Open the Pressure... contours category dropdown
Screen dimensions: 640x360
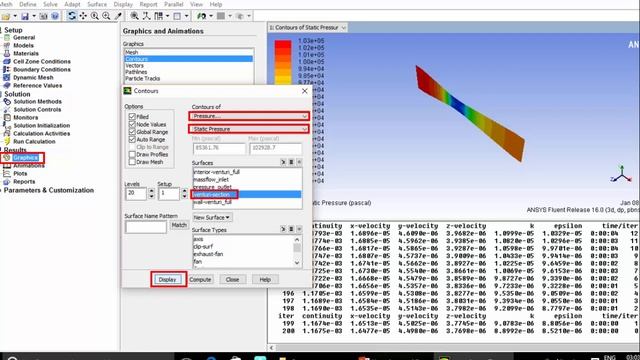coord(249,116)
